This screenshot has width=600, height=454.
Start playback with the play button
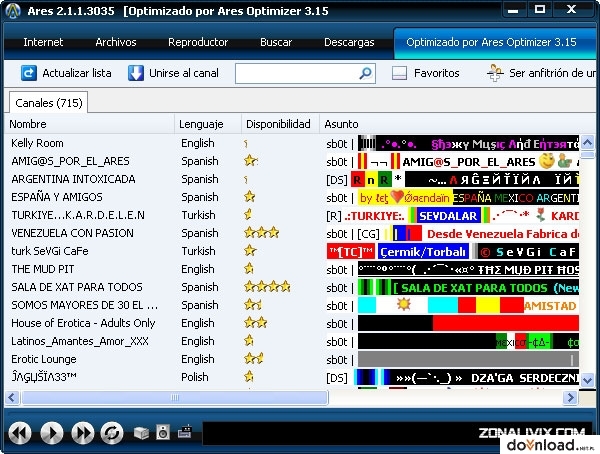point(52,433)
